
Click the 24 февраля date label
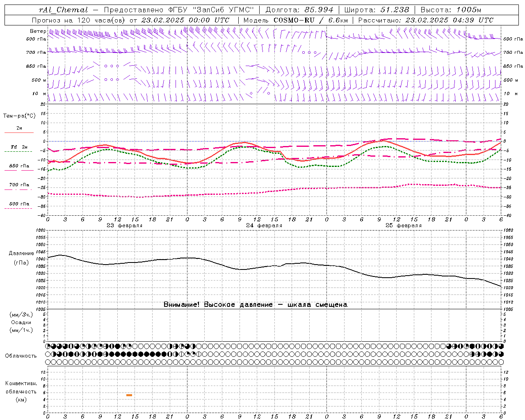tap(264, 226)
